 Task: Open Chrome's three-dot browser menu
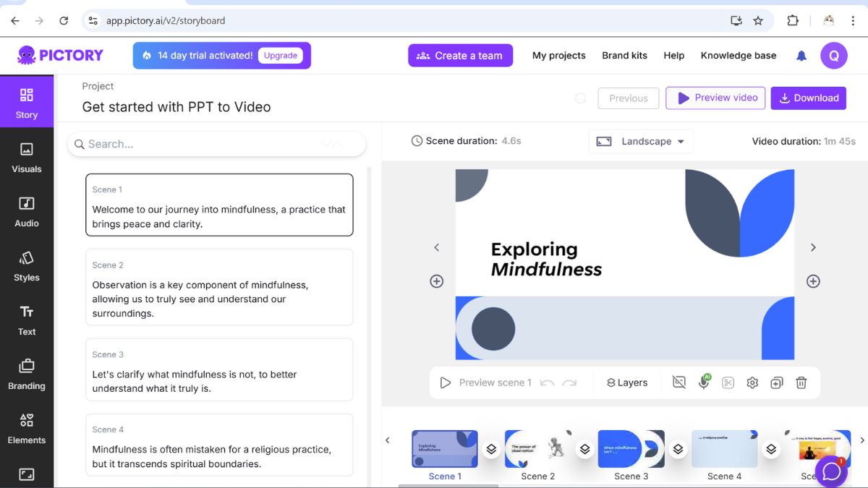854,20
